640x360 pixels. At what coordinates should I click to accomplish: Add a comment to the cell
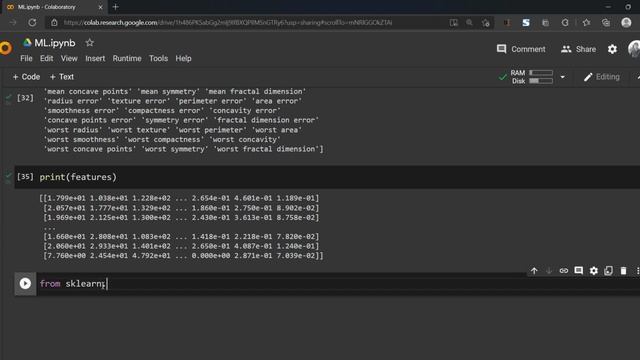[x=578, y=271]
